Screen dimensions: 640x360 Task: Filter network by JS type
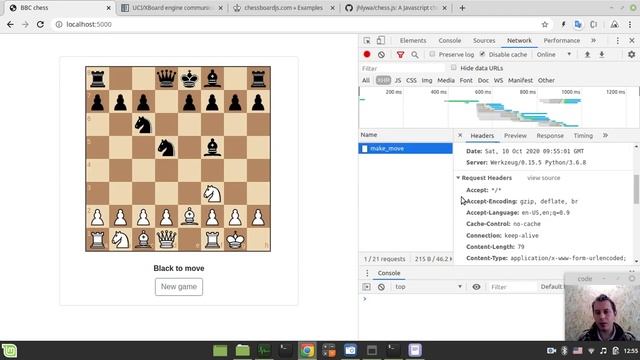398,80
